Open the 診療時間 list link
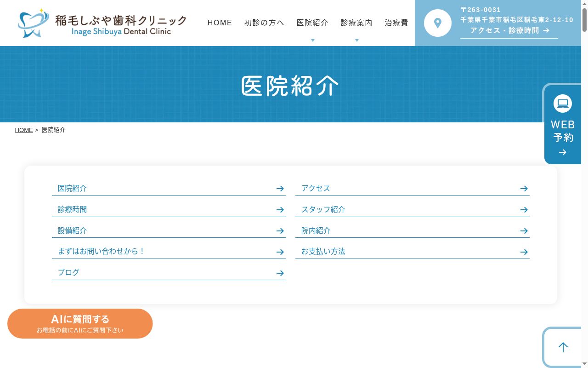588x368 pixels. [169, 210]
